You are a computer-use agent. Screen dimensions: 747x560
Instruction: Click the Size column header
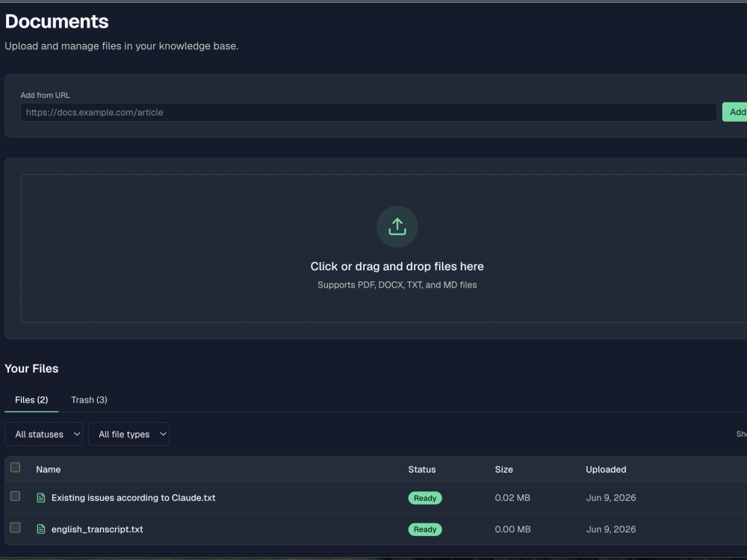[503, 470]
